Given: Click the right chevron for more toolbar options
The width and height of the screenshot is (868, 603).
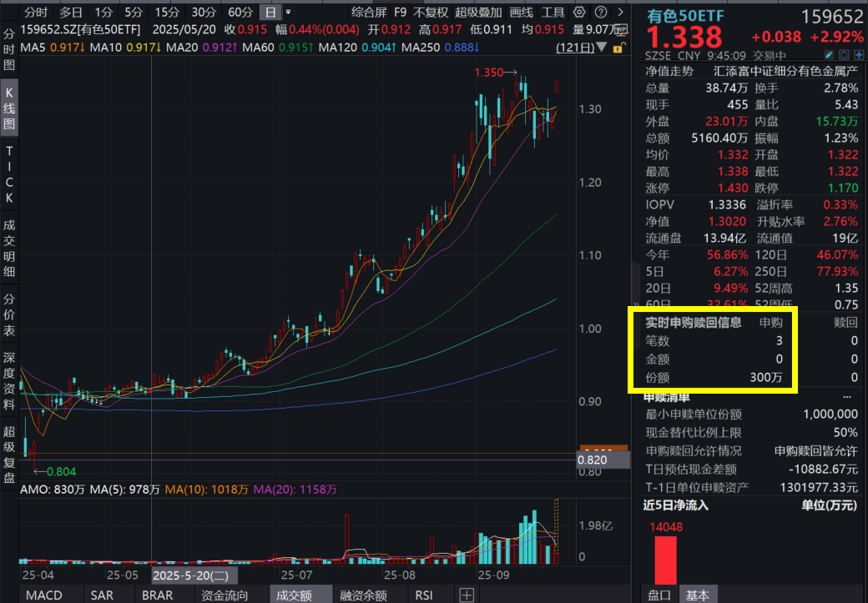Looking at the screenshot, I should pyautogui.click(x=619, y=13).
